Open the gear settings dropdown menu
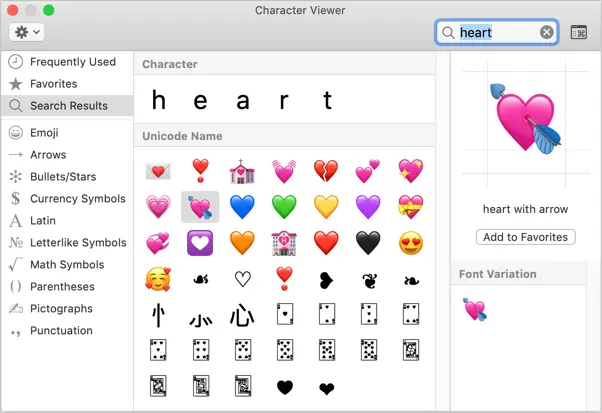Viewport: 602px width, 413px height. [x=26, y=32]
